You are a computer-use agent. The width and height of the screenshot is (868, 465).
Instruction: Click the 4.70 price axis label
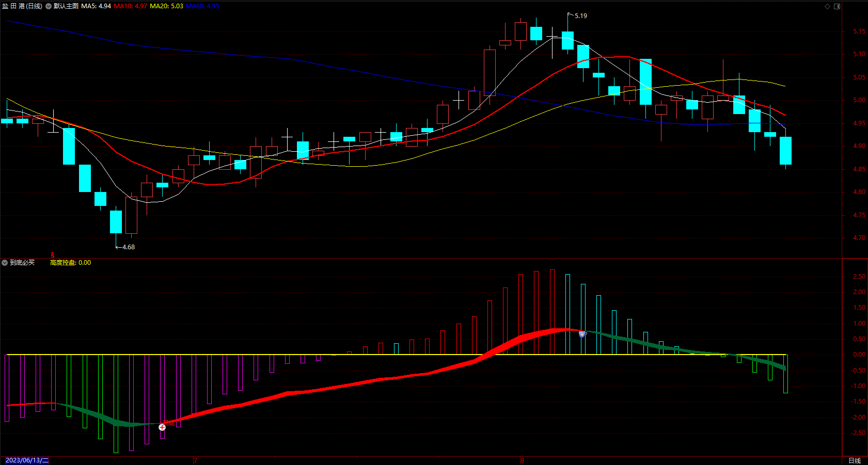(x=859, y=238)
